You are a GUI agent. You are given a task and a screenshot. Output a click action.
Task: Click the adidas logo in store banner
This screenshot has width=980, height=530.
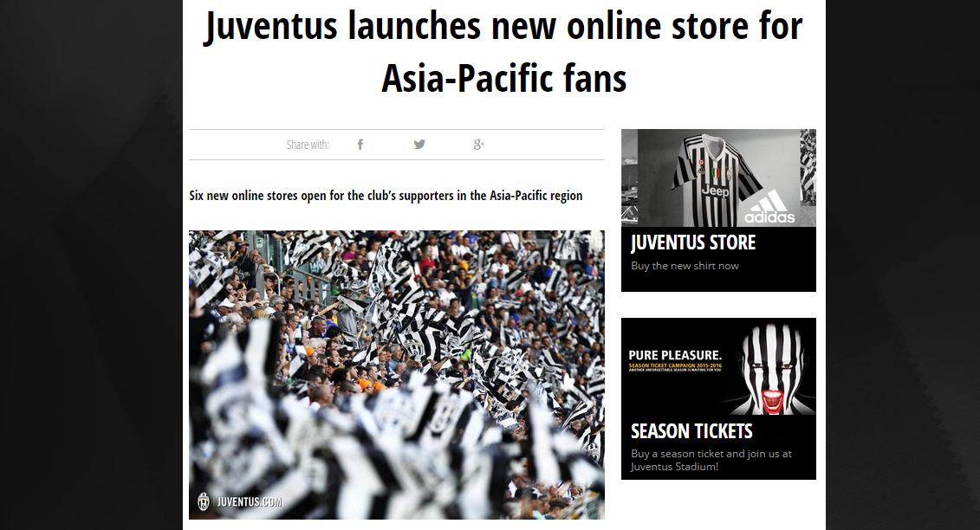[x=769, y=208]
